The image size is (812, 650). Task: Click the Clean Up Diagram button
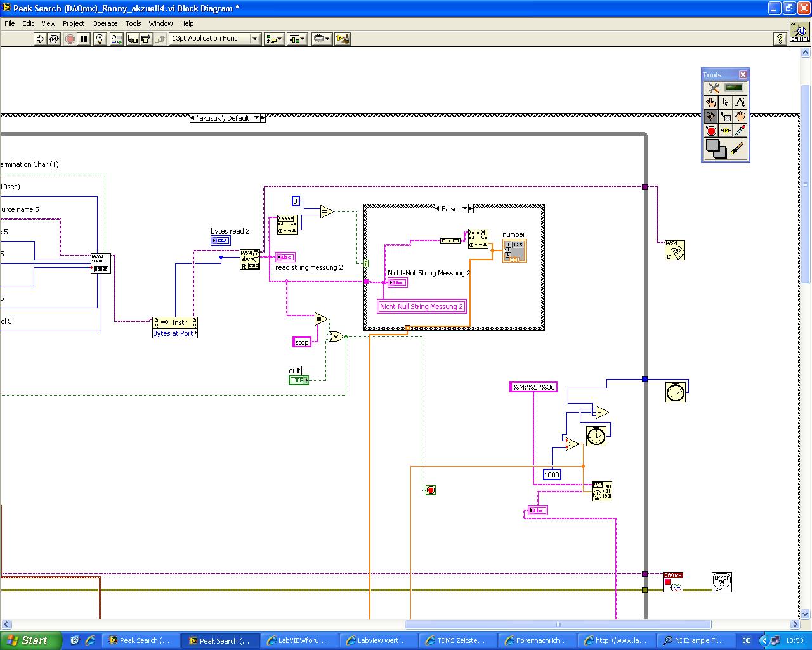pos(343,39)
